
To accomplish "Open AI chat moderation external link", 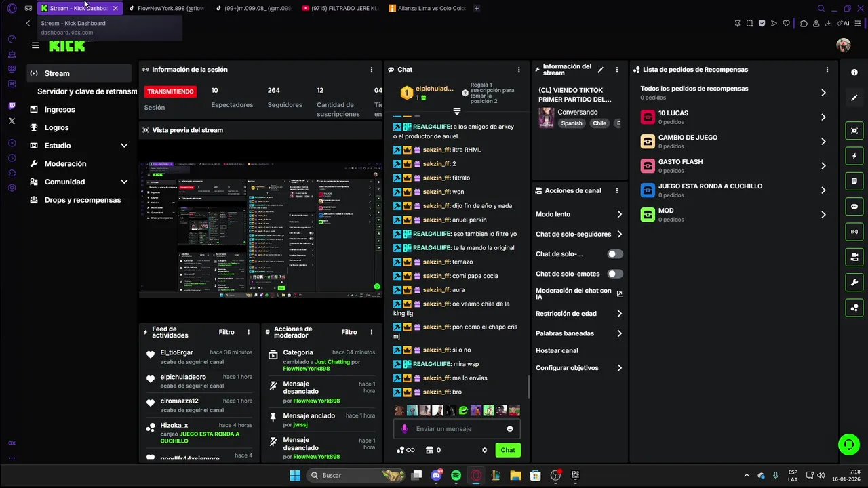I will click(x=619, y=293).
